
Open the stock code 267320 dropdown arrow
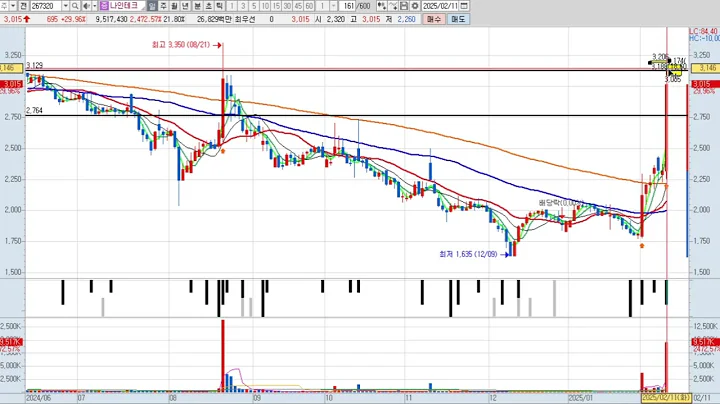click(x=66, y=6)
